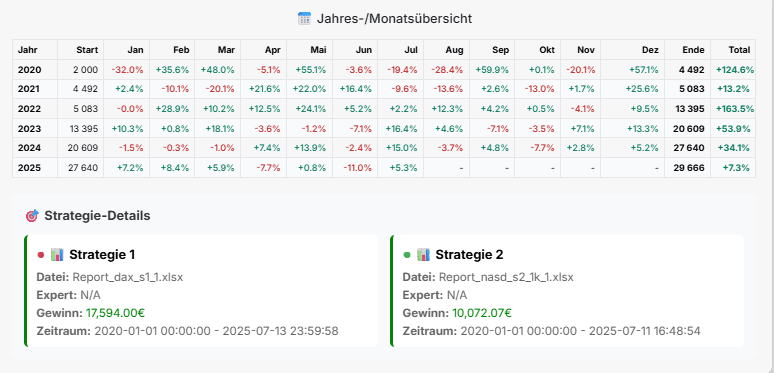
Task: Click the target icon next to Strategie-Details
Action: 32,216
